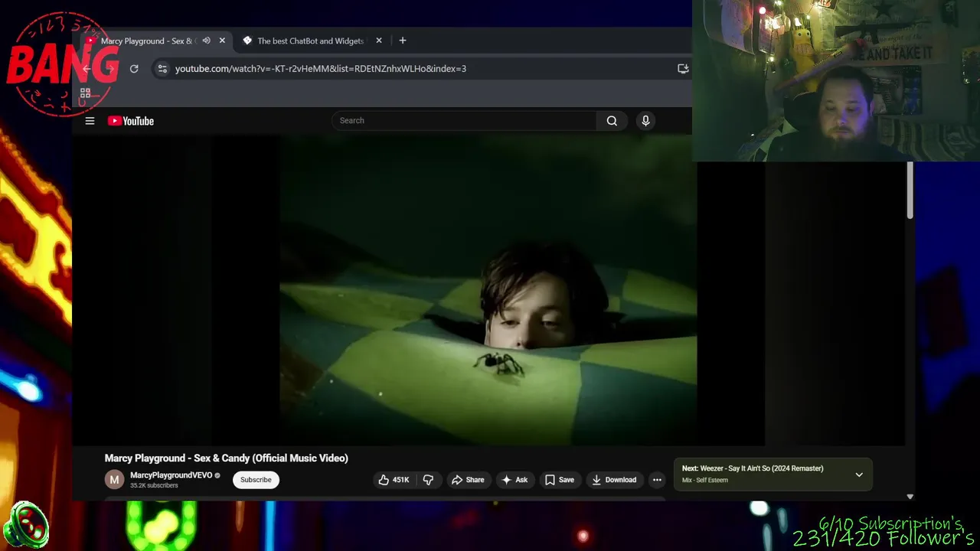Image resolution: width=980 pixels, height=551 pixels.
Task: Switch to The best ChatBot and Widgets tab
Action: pyautogui.click(x=310, y=41)
